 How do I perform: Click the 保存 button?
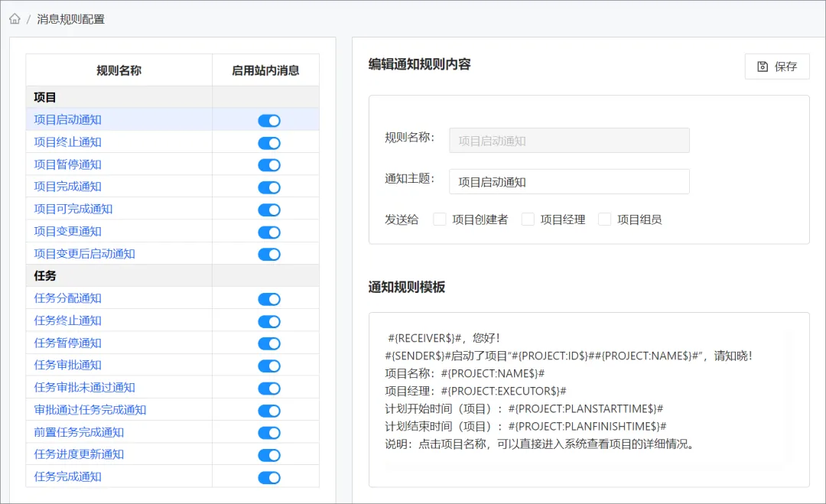[777, 67]
